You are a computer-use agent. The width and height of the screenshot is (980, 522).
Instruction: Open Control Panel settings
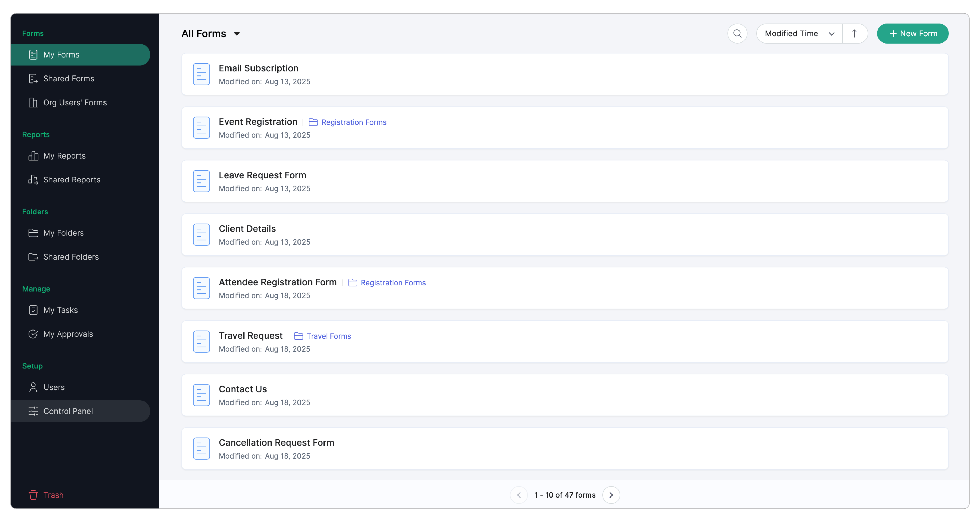coord(68,411)
